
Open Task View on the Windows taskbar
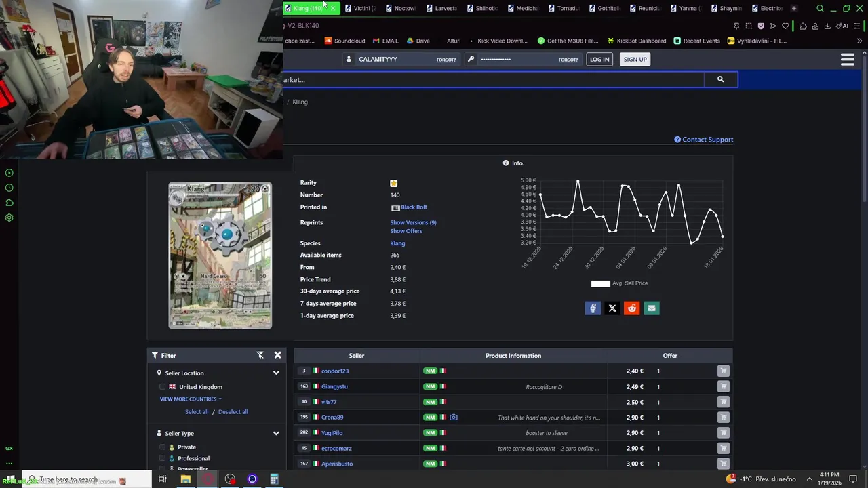tap(163, 479)
